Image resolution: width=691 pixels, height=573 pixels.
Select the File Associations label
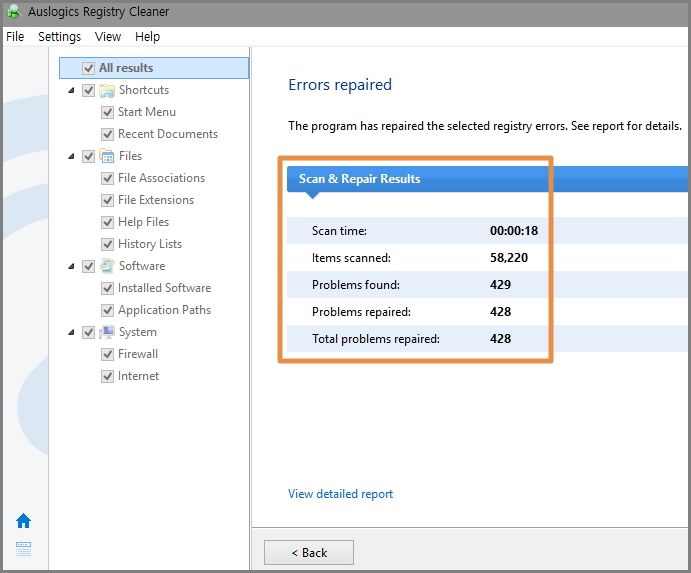point(161,178)
